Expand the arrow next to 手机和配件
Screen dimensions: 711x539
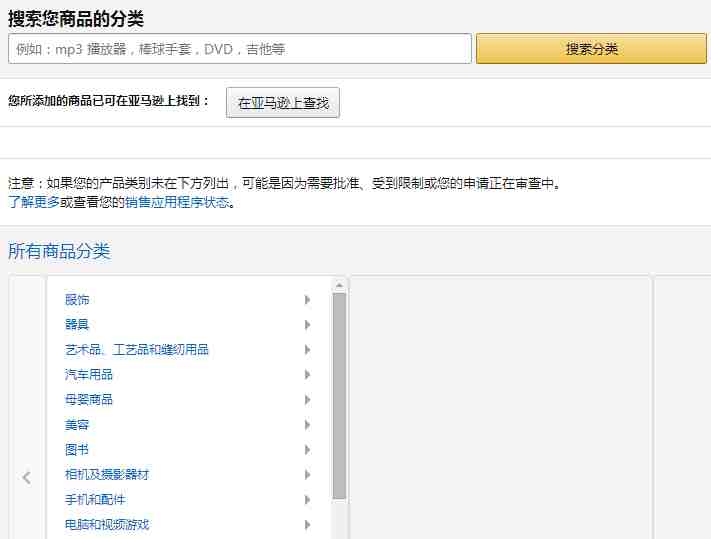[x=307, y=500]
